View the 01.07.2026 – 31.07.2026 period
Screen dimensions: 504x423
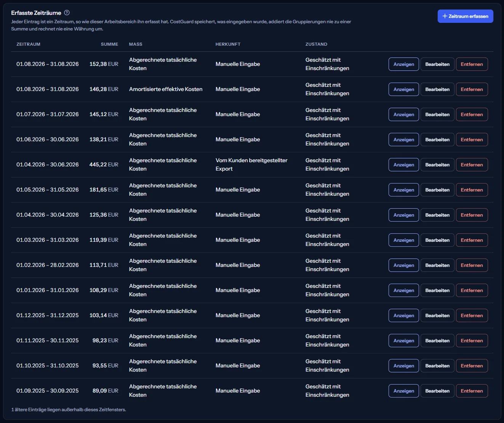click(404, 115)
